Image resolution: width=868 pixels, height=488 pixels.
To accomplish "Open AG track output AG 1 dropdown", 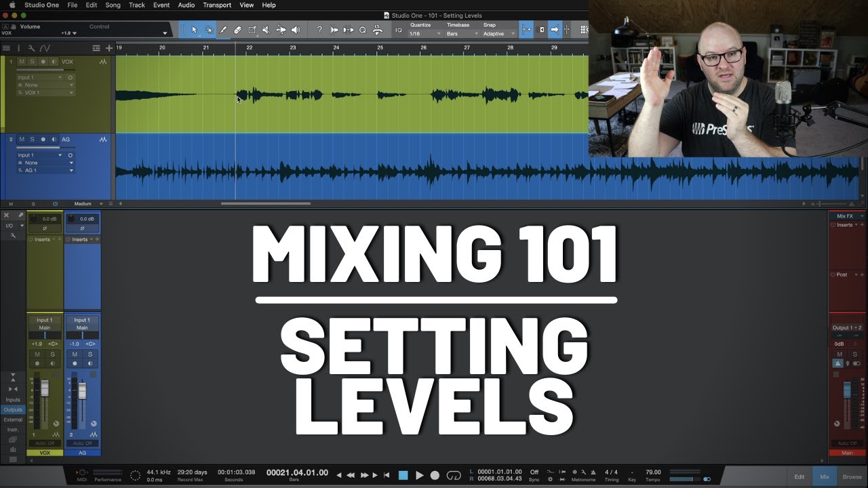I will [45, 170].
